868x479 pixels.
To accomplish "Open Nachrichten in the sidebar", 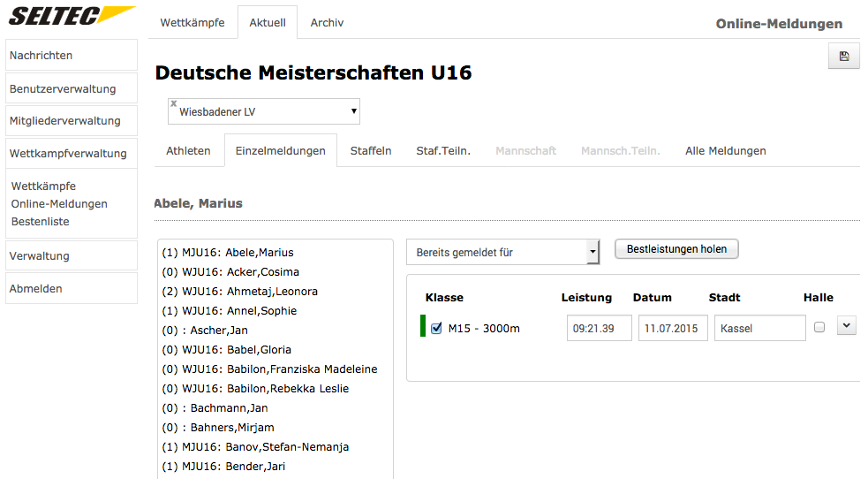I will click(x=71, y=55).
